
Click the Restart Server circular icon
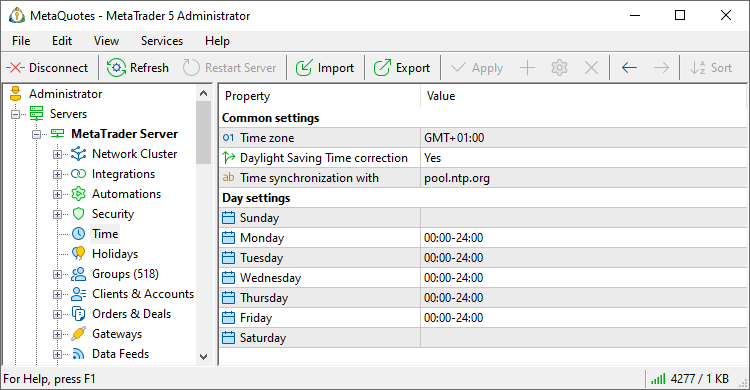point(191,68)
